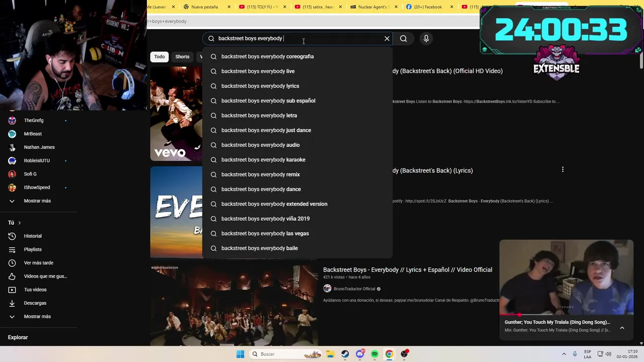Show hidden system tray icons
644x362 pixels.
tap(564, 354)
